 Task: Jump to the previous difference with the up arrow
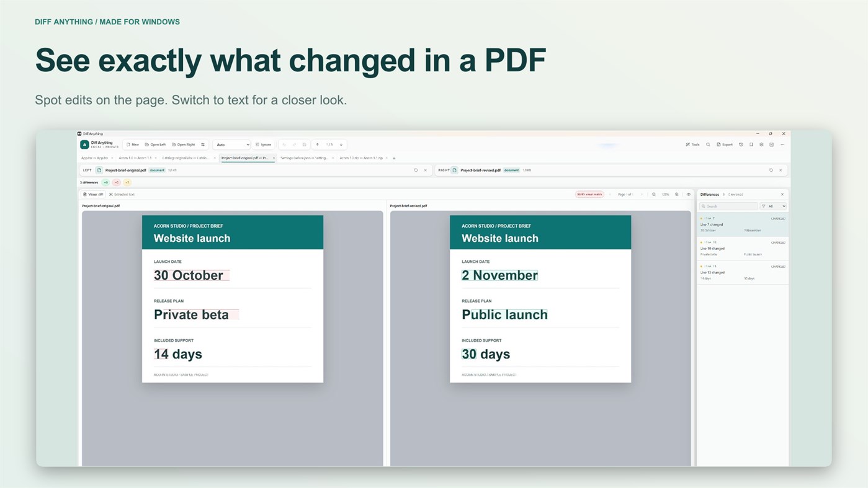tap(318, 144)
